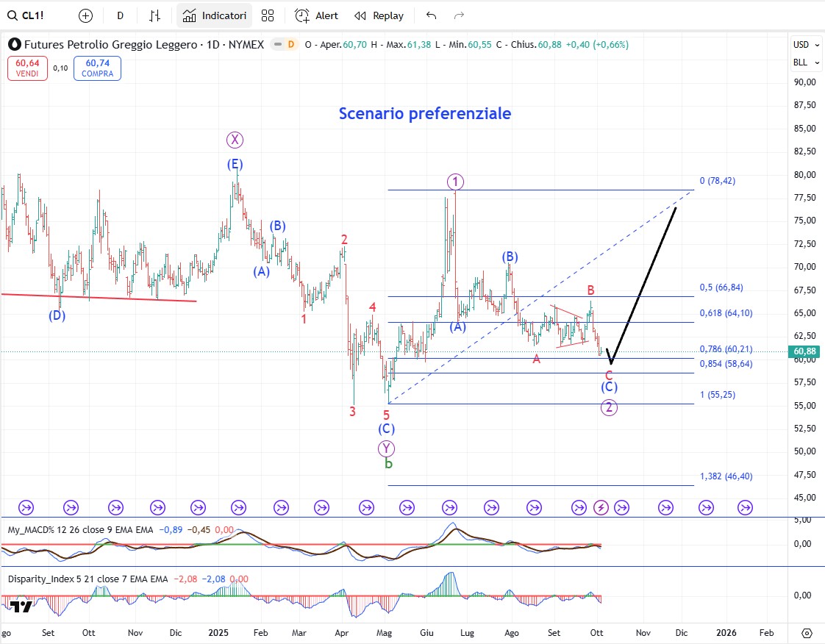Change the D timeframe interval
Viewport: 825px width, 644px height.
point(120,15)
